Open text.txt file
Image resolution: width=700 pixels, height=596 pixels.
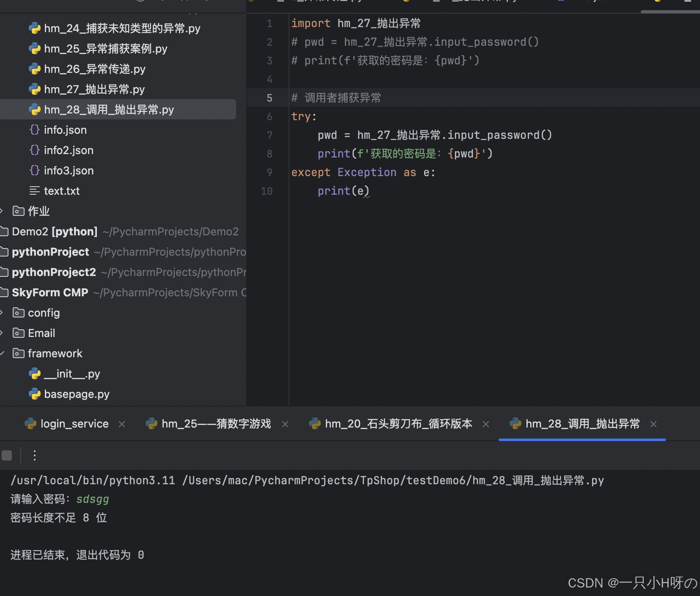(62, 191)
